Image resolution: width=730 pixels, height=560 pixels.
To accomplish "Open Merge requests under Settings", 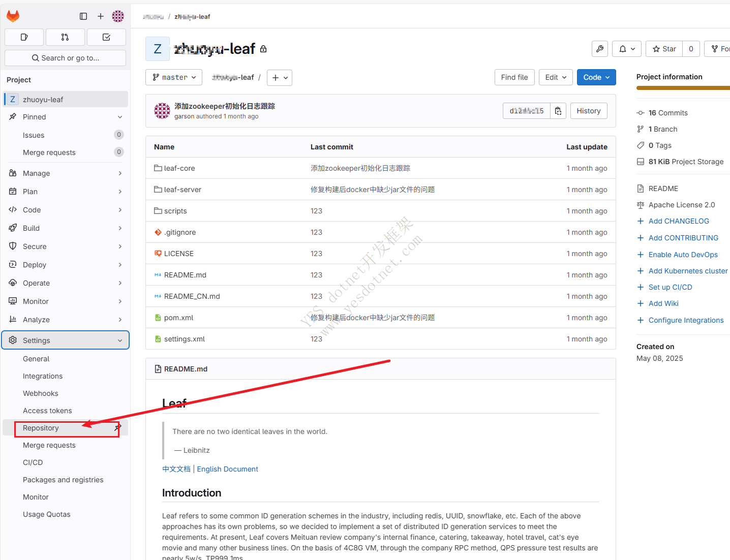I will (x=65, y=445).
